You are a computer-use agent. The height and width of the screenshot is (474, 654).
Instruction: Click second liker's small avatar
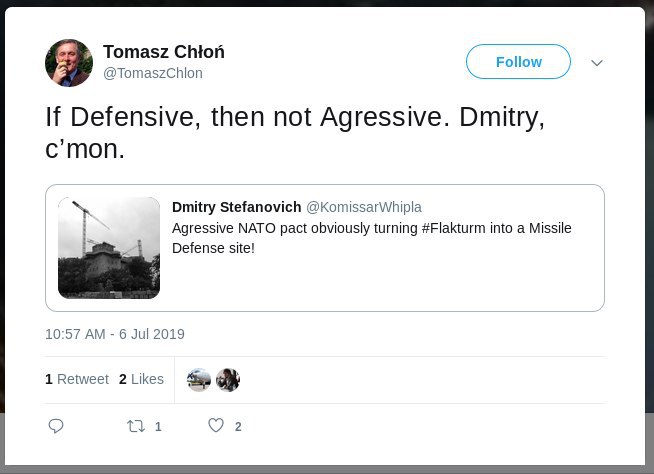click(x=228, y=380)
